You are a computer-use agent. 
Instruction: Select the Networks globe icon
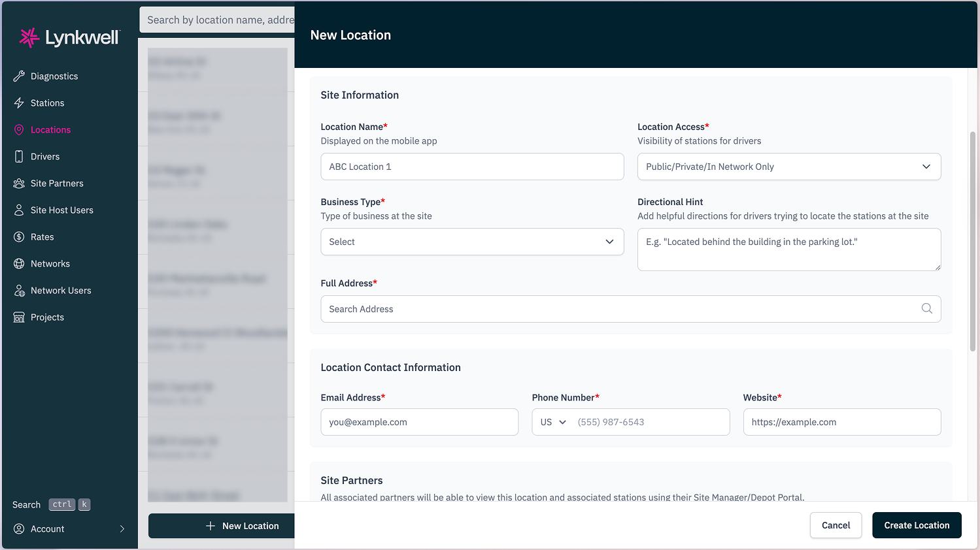19,263
